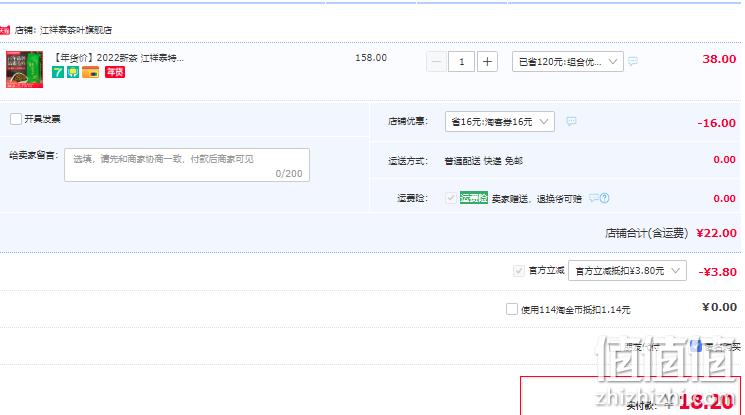Open the 已省120元 discount dropdown
The image size is (745, 415).
[568, 62]
